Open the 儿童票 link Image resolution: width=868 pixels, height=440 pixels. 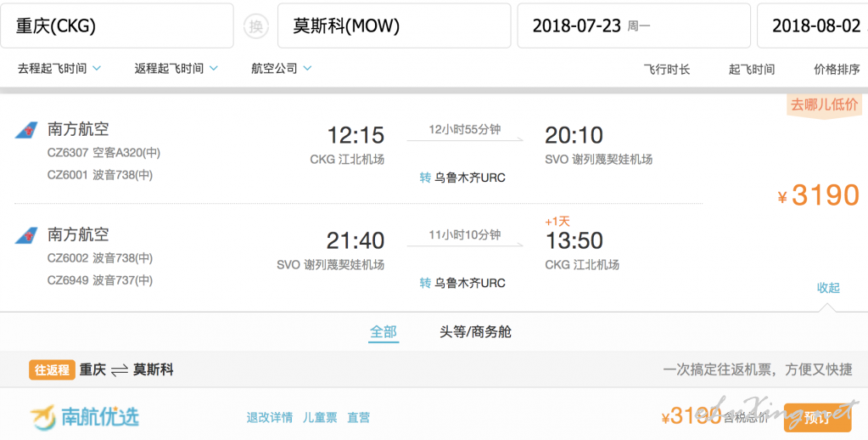[x=320, y=418]
